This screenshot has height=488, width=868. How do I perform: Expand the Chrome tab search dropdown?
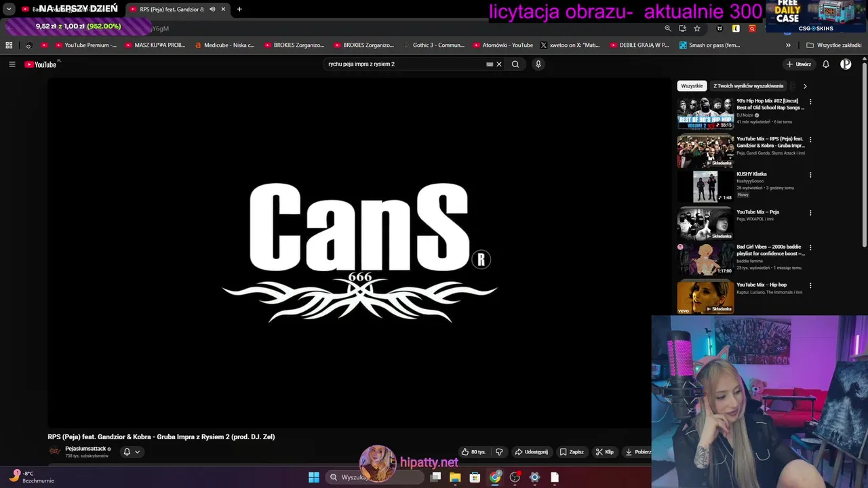[x=9, y=9]
